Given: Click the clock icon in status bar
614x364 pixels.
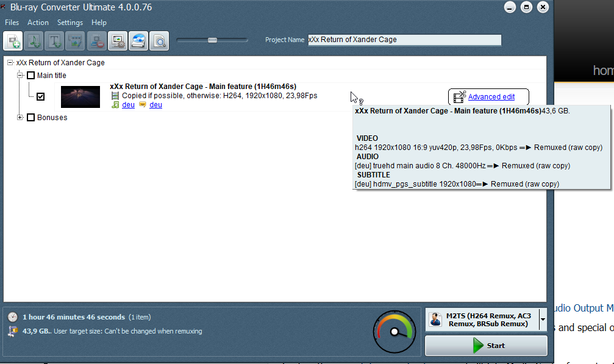Looking at the screenshot, I should (13, 316).
